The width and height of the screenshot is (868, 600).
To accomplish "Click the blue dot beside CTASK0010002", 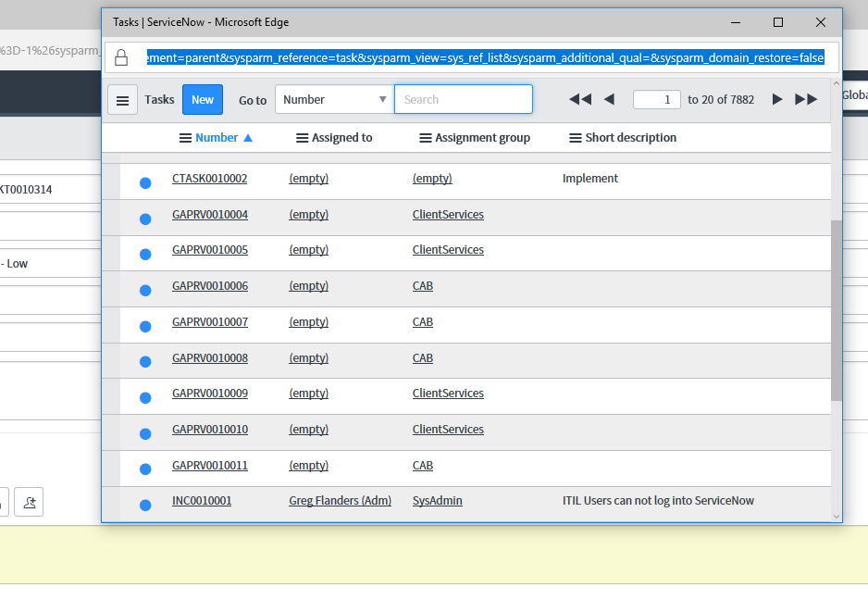I will pyautogui.click(x=145, y=183).
